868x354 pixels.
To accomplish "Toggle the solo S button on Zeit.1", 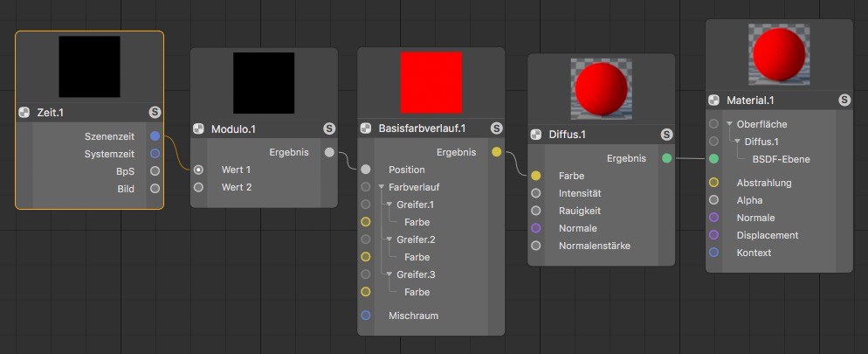I will [x=155, y=113].
